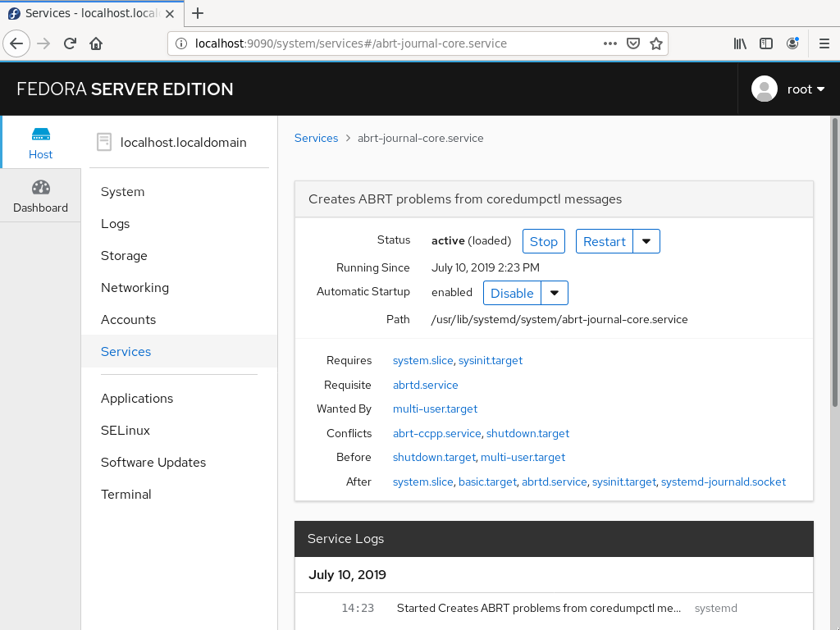Open the Disable button dropdown arrow
Image resolution: width=840 pixels, height=630 pixels.
[x=555, y=293]
